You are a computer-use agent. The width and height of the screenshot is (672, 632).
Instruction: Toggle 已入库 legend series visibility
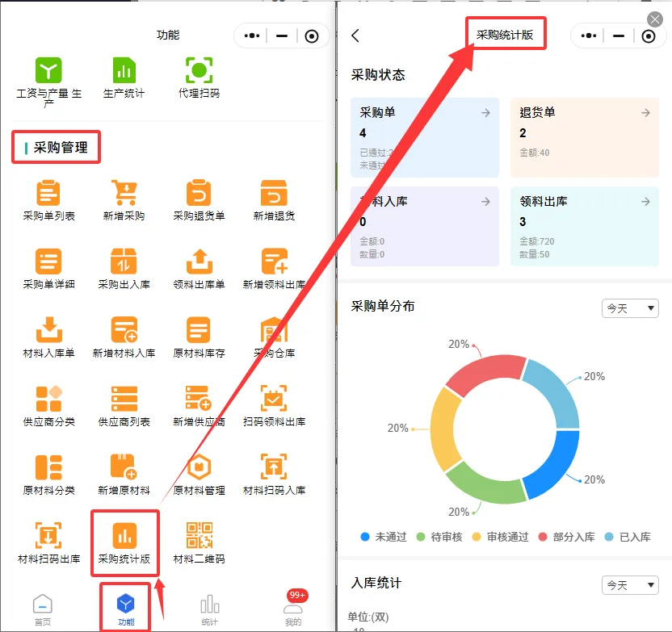click(x=626, y=537)
